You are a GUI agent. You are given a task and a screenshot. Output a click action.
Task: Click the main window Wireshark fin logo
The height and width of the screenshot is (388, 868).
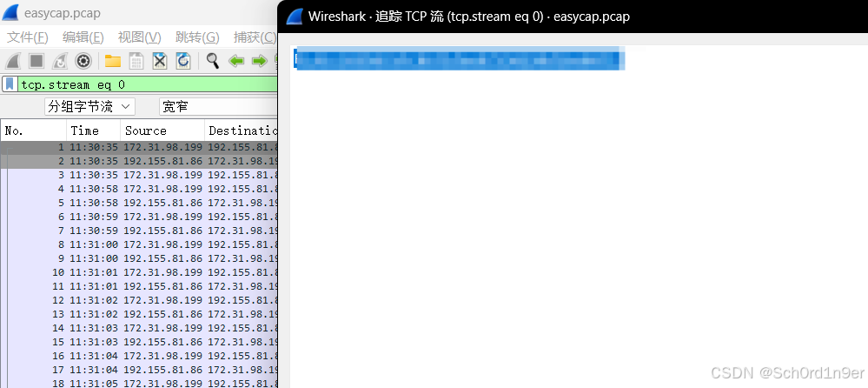click(10, 13)
